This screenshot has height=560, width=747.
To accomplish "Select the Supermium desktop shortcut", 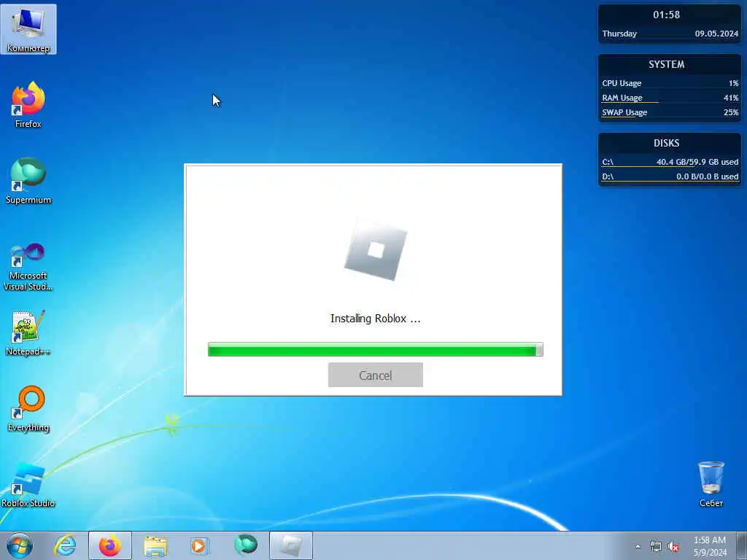I will (28, 181).
